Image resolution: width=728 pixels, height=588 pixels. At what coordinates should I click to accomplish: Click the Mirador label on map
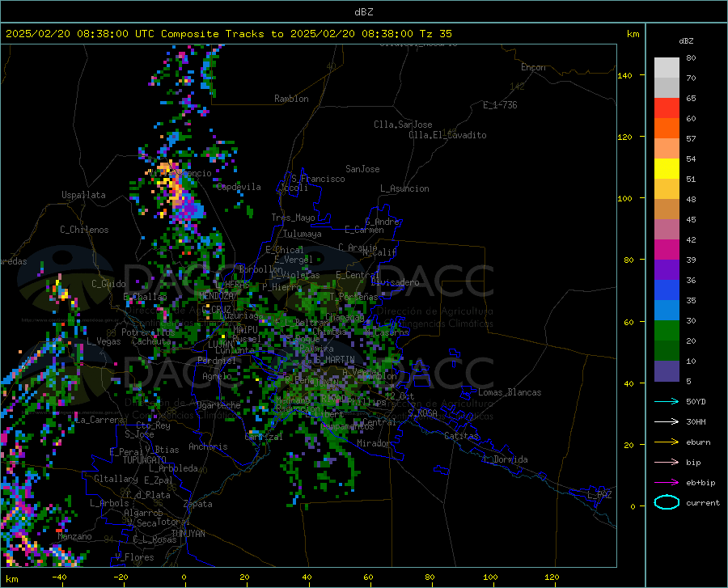coord(373,443)
